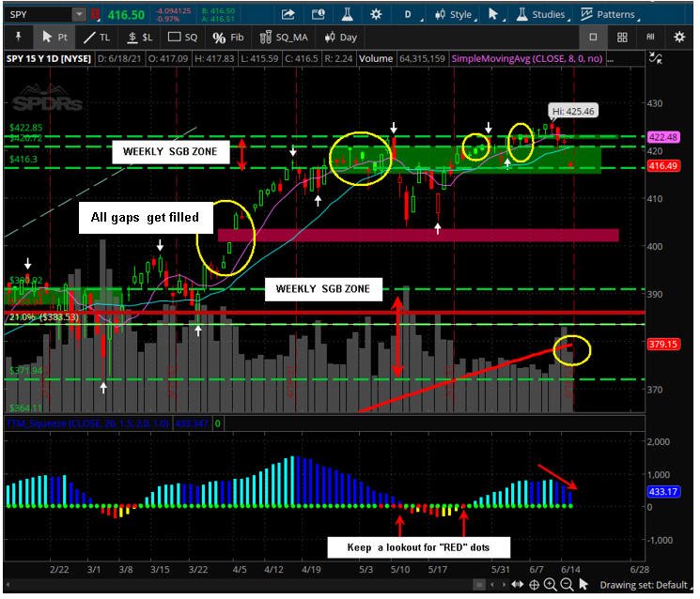Select the Fib retracement tool

coord(227,38)
